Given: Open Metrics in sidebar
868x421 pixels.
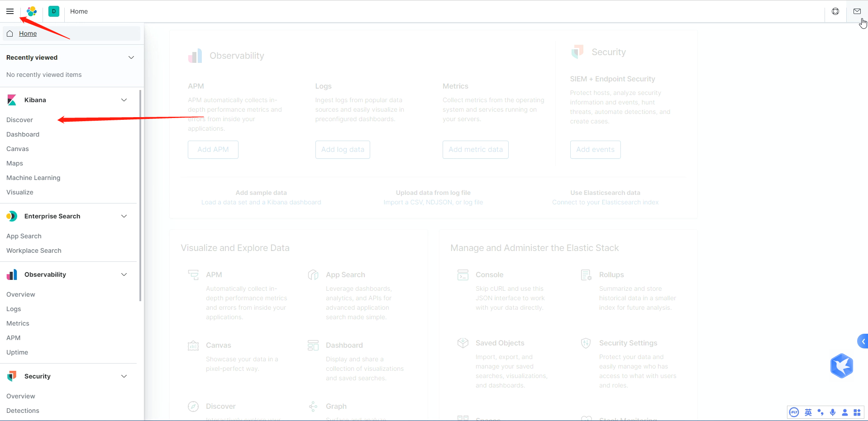Looking at the screenshot, I should click(x=18, y=323).
